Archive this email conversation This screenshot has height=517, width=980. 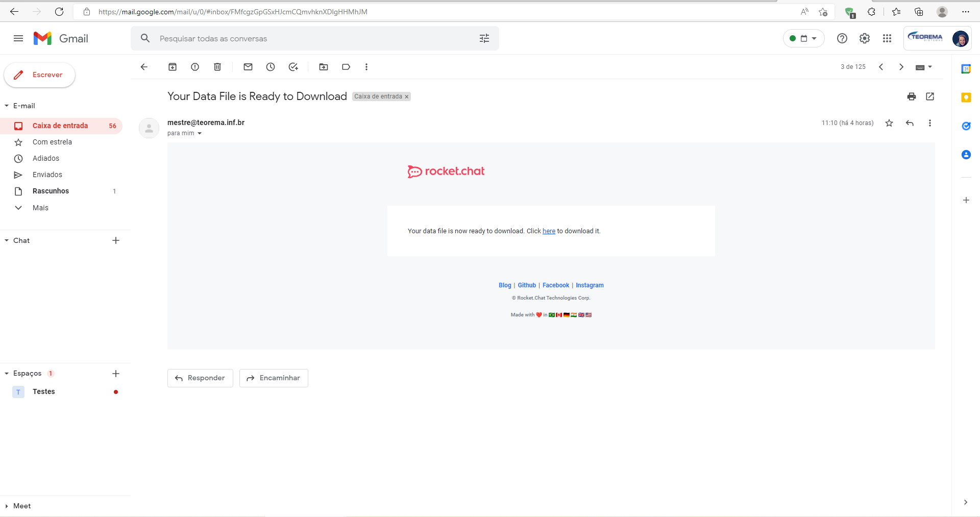click(173, 67)
